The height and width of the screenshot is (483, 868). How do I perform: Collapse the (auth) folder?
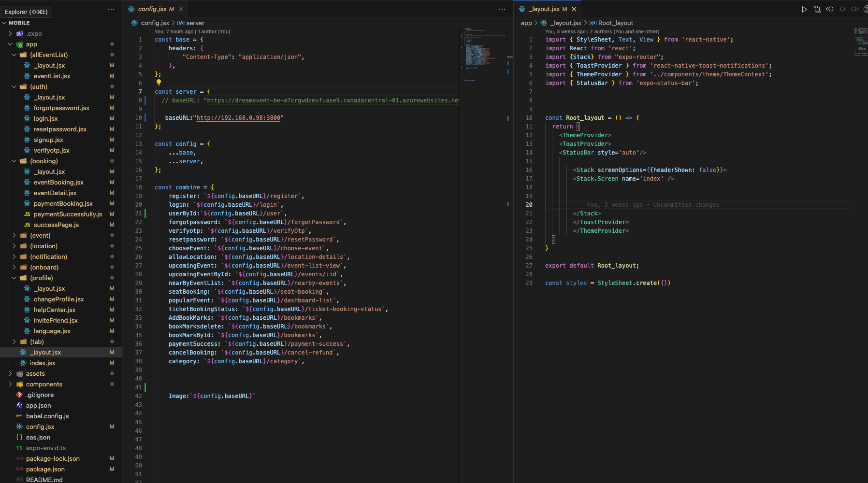tap(14, 86)
